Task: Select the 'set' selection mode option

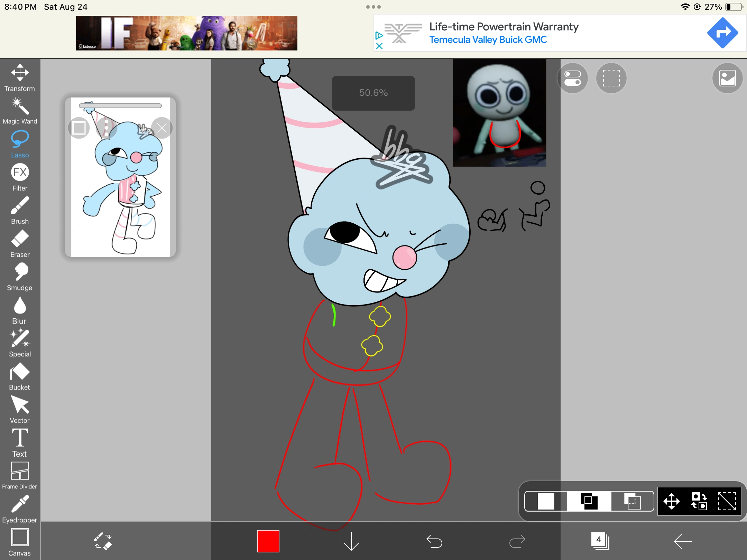Action: click(x=546, y=501)
